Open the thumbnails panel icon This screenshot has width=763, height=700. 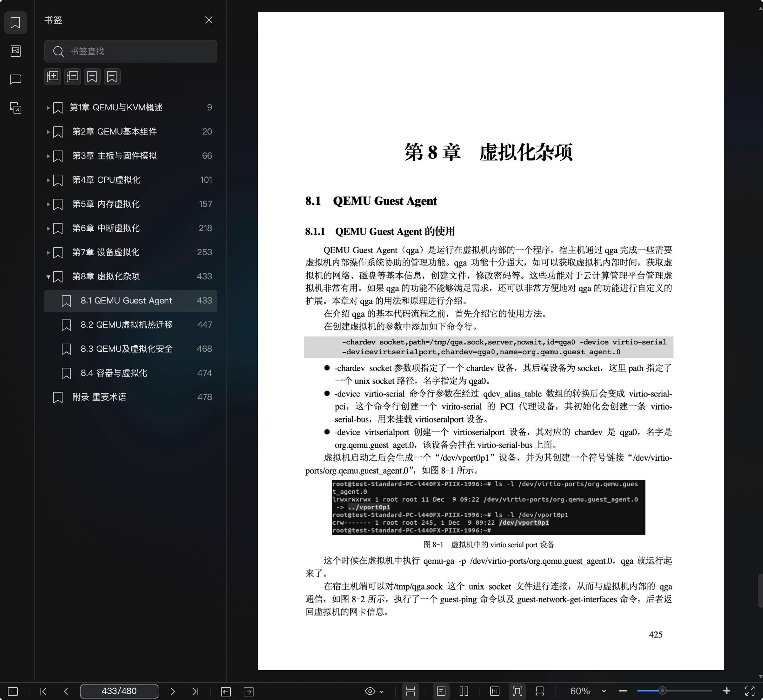(x=15, y=51)
